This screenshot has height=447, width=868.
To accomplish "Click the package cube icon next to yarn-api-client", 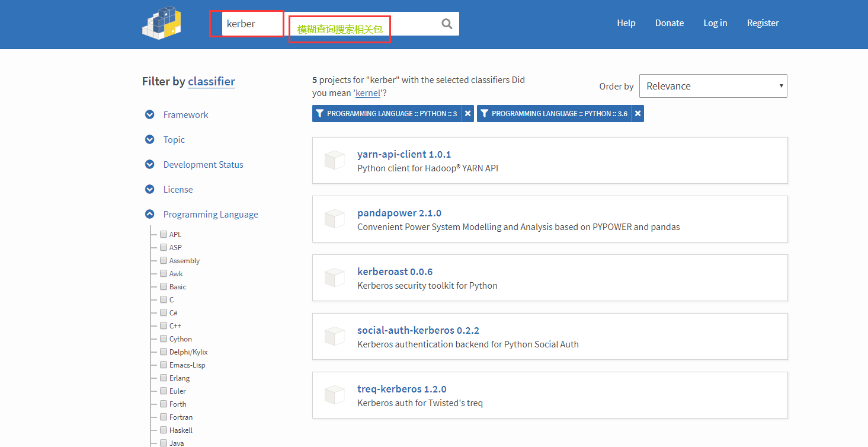I will point(335,160).
